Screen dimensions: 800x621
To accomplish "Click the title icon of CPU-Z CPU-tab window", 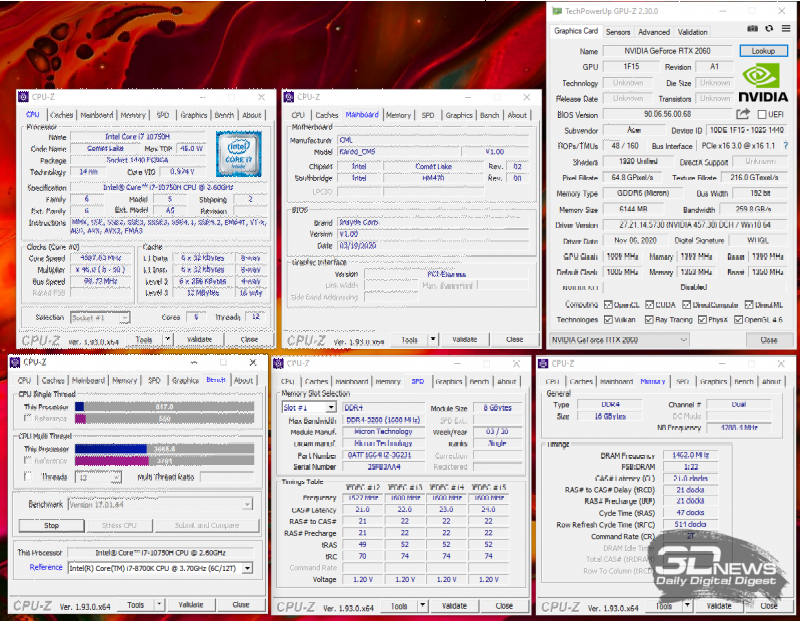I will (23, 96).
